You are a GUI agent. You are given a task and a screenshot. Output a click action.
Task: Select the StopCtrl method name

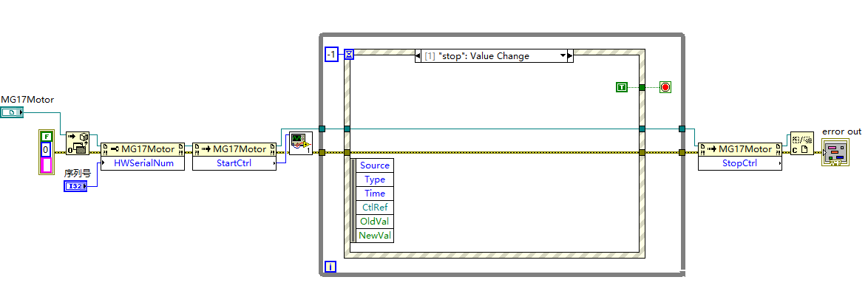[x=740, y=163]
